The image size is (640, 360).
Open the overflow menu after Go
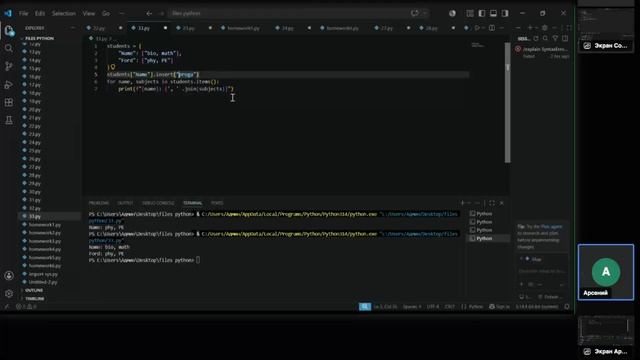pyautogui.click(x=121, y=13)
